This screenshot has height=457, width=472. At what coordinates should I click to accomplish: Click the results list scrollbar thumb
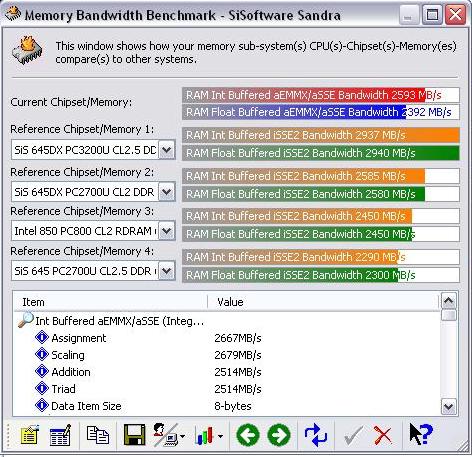point(449,315)
